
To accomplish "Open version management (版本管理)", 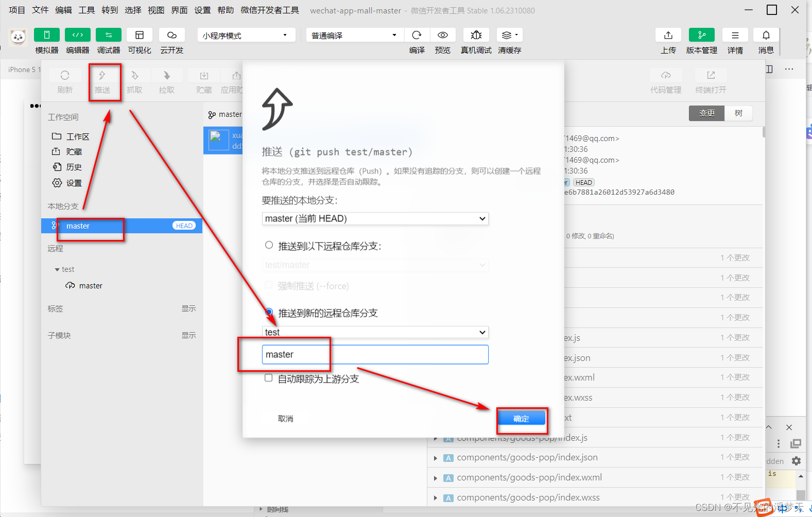I will point(702,35).
